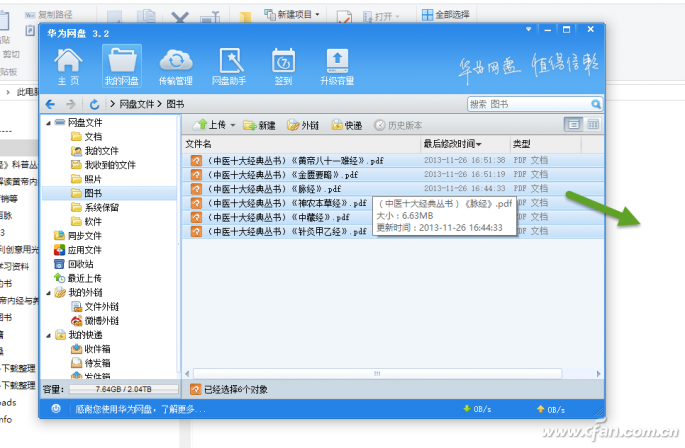Create new folder with 新建
Screen dimensions: 685x448
[x=259, y=125]
